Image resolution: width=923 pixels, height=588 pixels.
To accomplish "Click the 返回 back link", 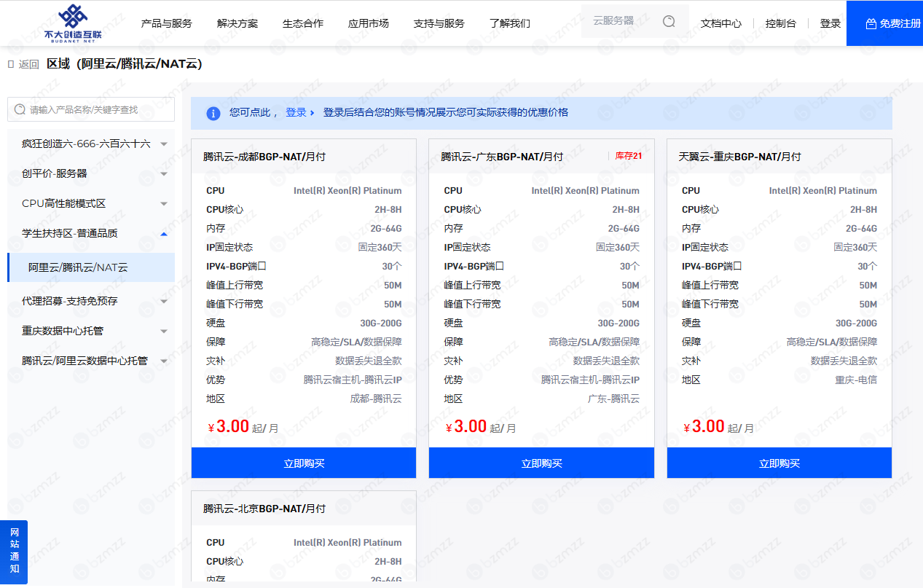I will click(x=24, y=64).
